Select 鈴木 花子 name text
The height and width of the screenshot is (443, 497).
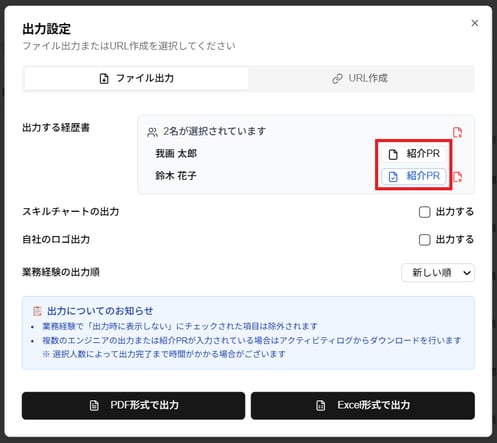click(176, 176)
